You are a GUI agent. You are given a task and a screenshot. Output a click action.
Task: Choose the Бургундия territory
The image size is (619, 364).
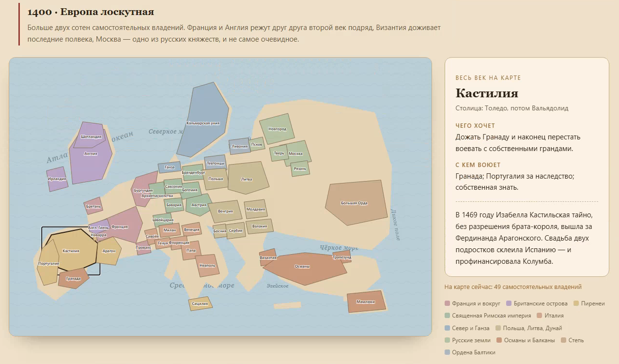tap(143, 189)
